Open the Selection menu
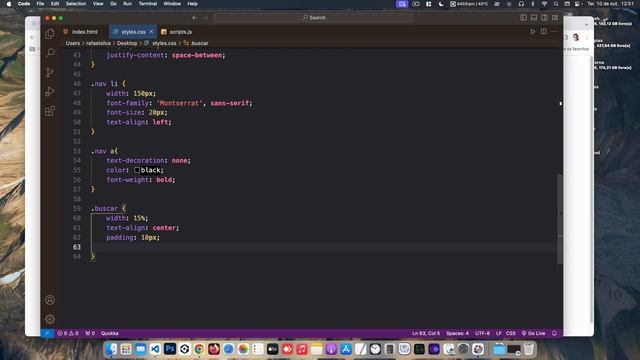640x360 pixels. click(x=76, y=4)
